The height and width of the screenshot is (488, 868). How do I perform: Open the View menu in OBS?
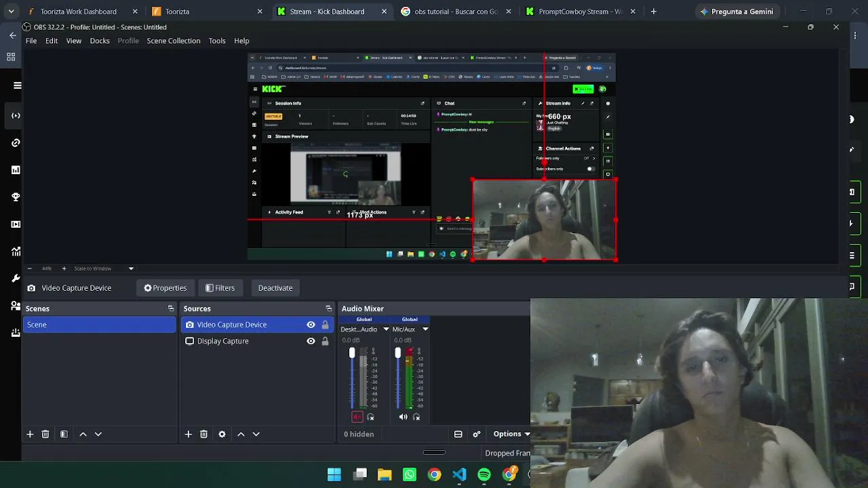pos(74,41)
